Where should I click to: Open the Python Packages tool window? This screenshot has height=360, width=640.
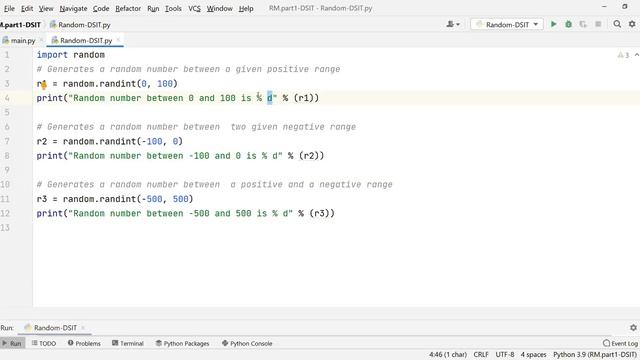click(182, 343)
